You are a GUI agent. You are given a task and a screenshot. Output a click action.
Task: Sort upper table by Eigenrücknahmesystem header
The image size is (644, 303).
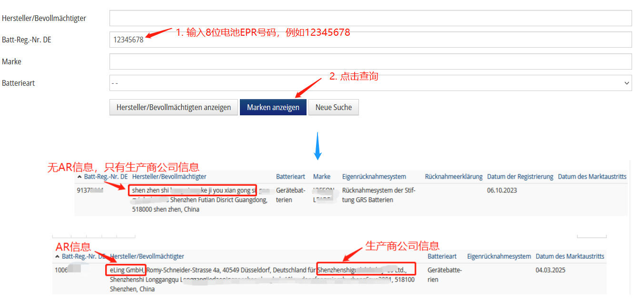click(374, 177)
